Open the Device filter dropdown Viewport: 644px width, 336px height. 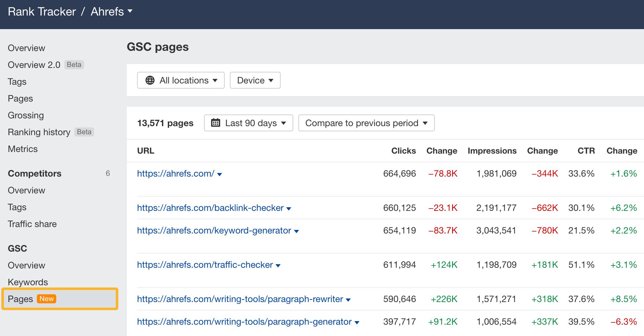click(255, 80)
